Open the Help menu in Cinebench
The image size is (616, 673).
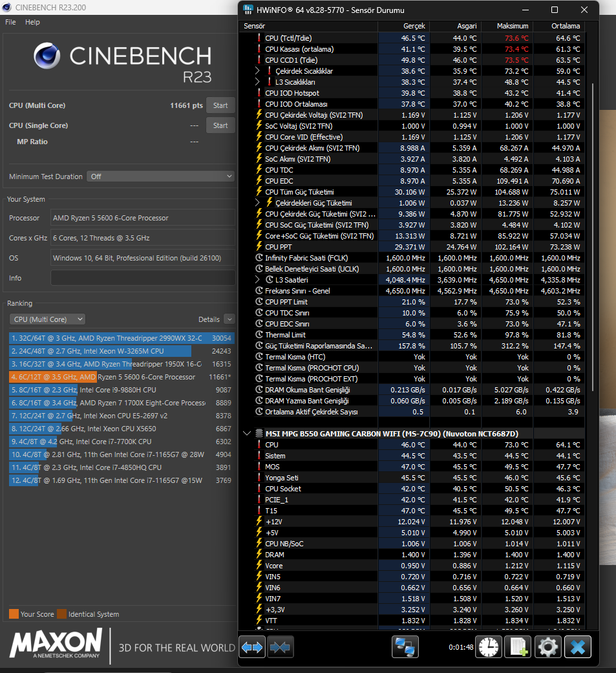click(x=32, y=22)
